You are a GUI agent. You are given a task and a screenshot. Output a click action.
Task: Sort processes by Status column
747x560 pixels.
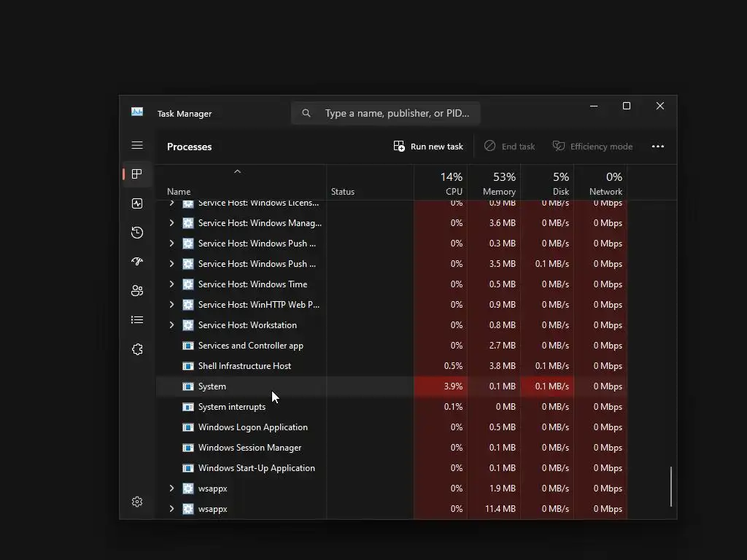(x=370, y=183)
